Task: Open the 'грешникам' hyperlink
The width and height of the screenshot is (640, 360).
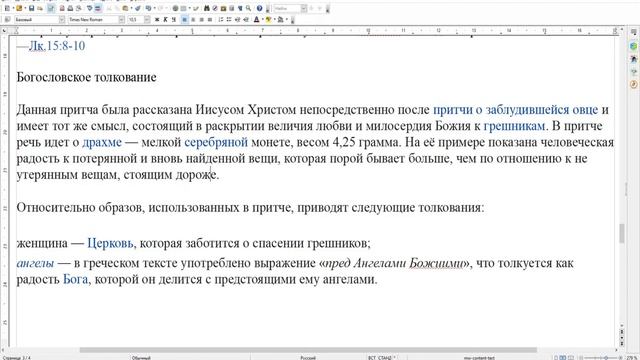Action: (x=514, y=126)
